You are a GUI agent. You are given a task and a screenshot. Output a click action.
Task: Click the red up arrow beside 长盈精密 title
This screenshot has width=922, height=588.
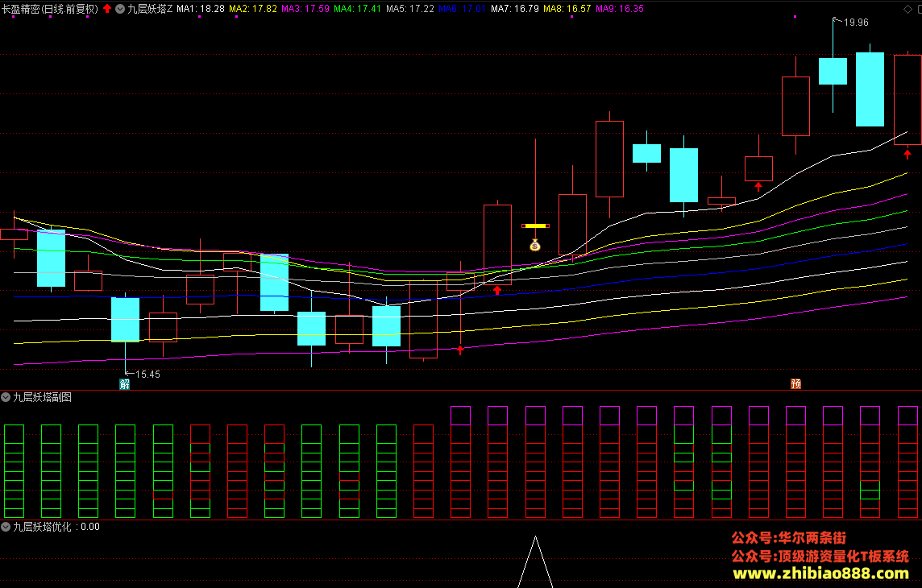107,9
